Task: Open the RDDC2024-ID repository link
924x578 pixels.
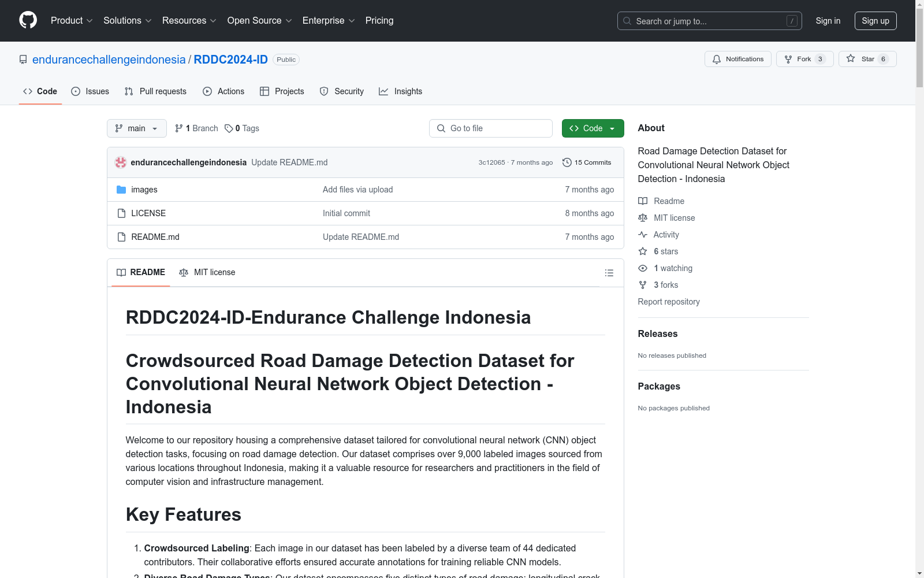Action: coord(231,60)
